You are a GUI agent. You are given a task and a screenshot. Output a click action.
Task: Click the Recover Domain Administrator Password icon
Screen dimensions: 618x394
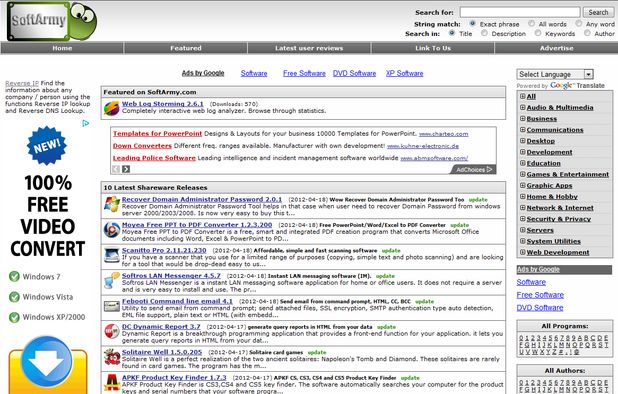[x=112, y=204]
